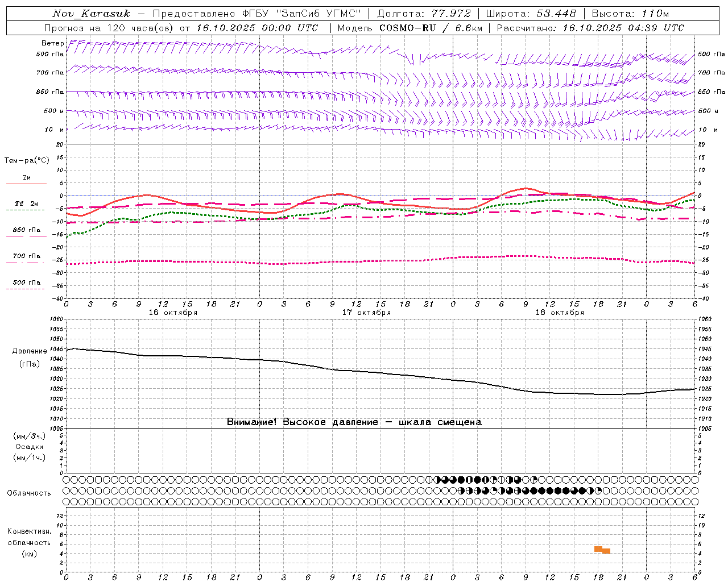
Task: Click the '850 гПа' temperature legend entry
Action: 27,230
